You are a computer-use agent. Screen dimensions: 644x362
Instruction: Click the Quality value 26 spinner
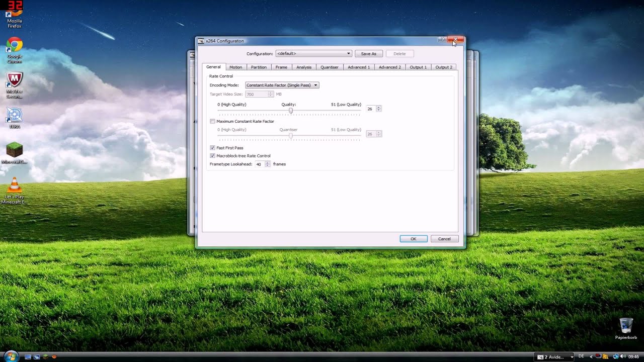378,109
